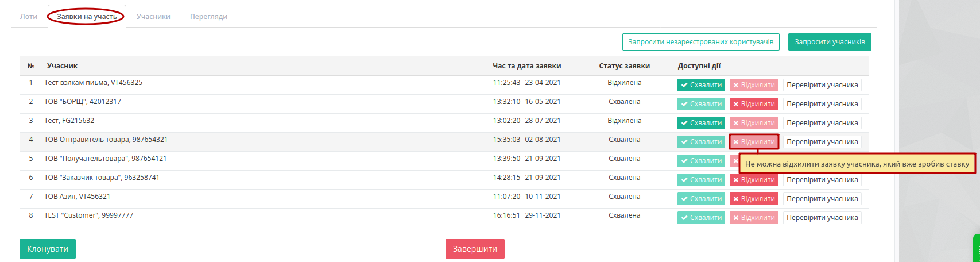980x262 pixels.
Task: Verify participant TEST "Customer"
Action: [x=822, y=218]
